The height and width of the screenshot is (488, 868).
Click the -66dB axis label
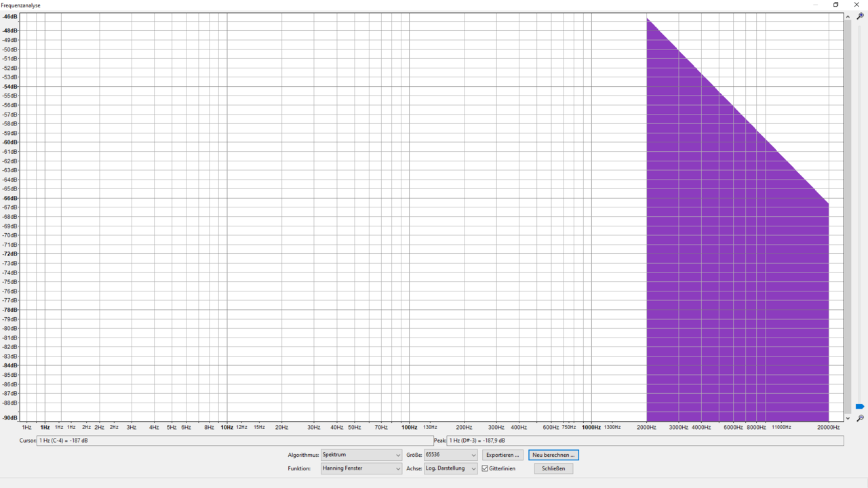[x=10, y=198]
